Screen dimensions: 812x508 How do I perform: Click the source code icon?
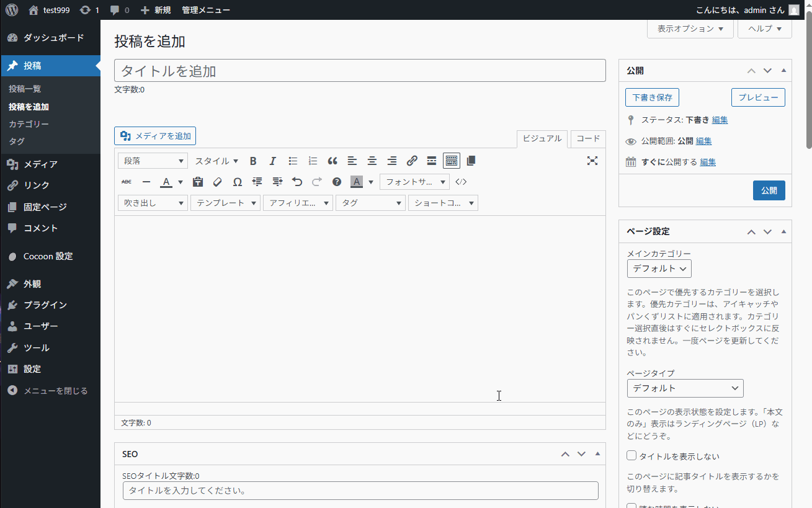[x=461, y=182]
